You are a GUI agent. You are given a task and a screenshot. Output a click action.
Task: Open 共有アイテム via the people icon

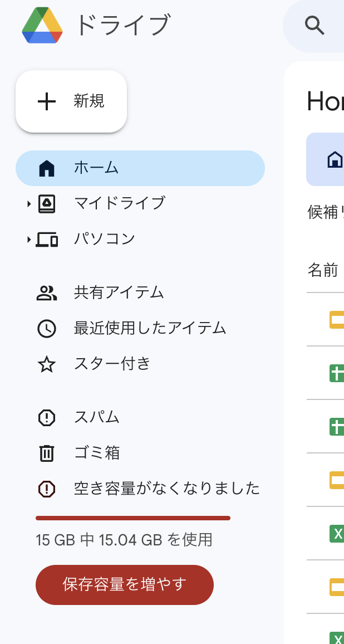tap(47, 293)
